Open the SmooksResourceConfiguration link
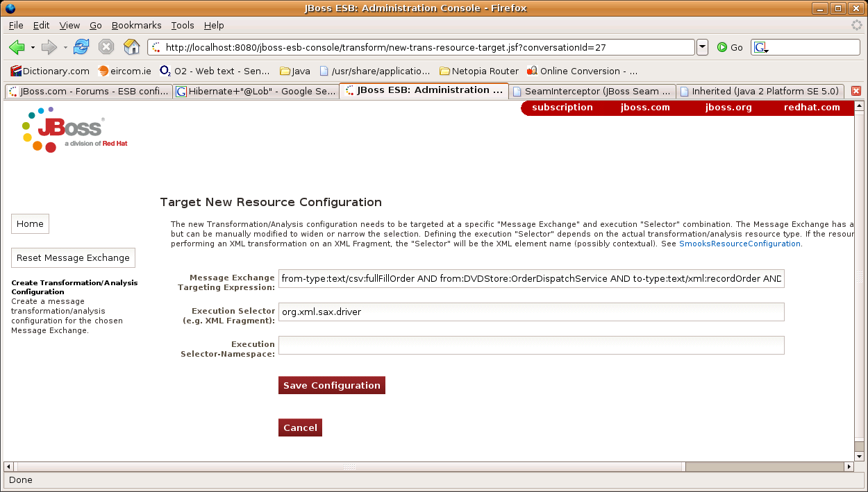Image resolution: width=868 pixels, height=492 pixels. 740,244
